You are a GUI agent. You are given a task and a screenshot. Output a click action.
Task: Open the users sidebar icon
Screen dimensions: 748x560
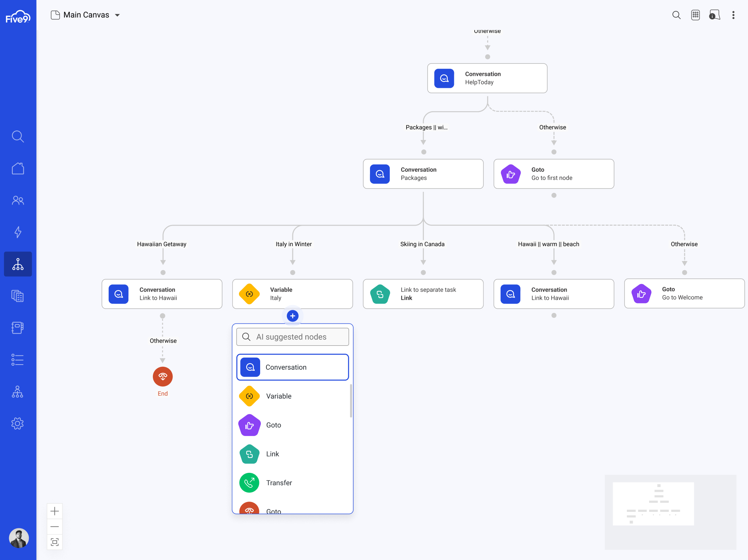click(x=18, y=200)
